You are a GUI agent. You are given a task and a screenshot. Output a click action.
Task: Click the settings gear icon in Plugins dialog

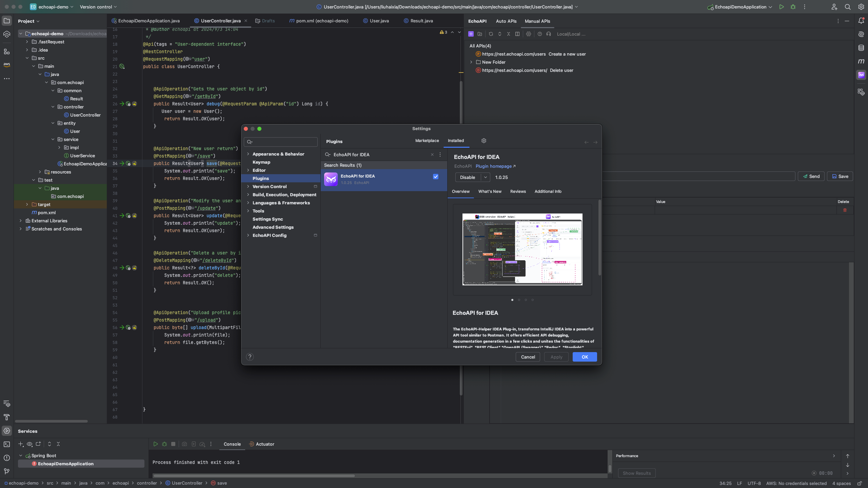483,141
